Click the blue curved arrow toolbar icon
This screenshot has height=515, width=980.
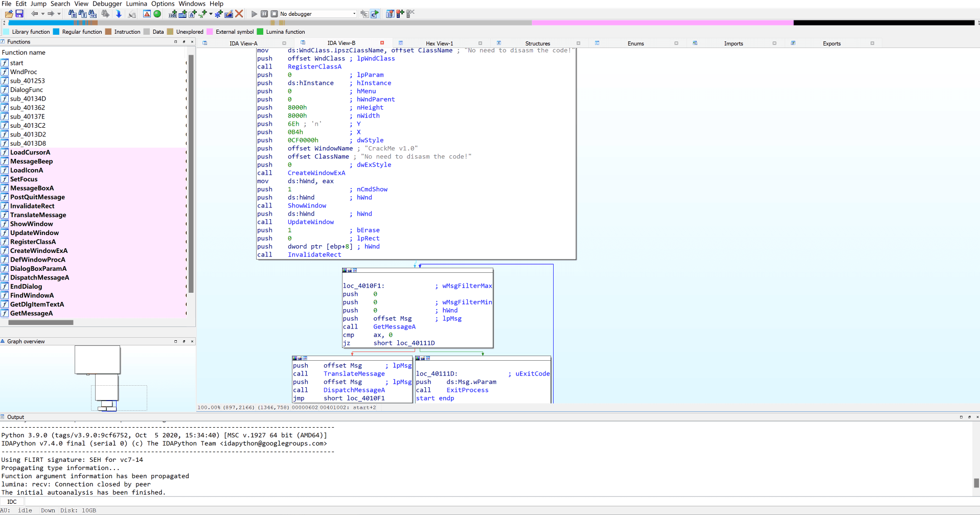374,14
